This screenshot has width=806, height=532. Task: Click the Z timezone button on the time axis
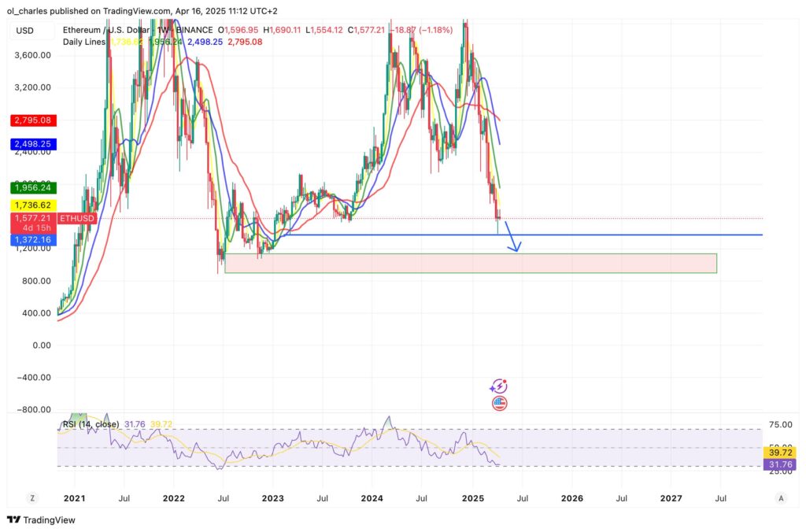pos(32,498)
